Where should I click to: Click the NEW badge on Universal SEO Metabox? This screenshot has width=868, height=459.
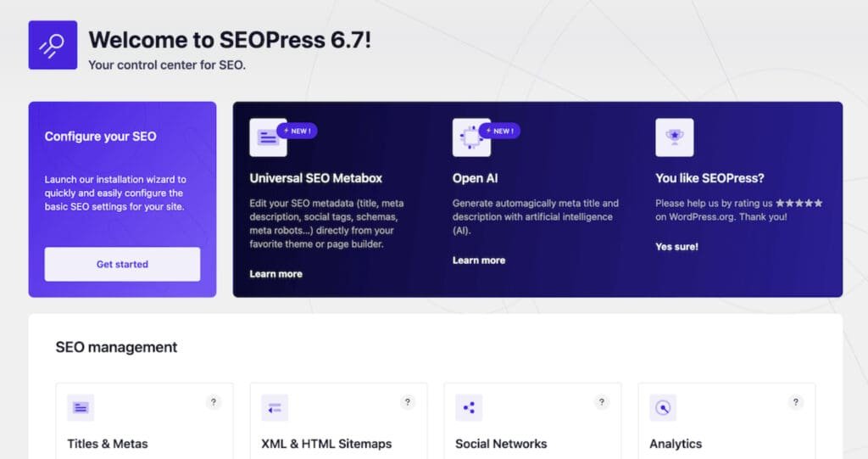[x=298, y=131]
